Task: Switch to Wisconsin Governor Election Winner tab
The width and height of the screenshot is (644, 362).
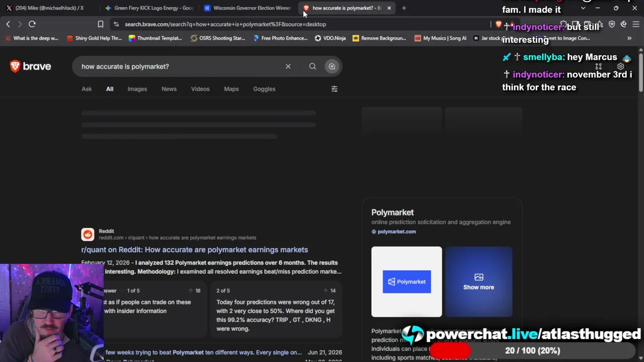Action: [x=248, y=8]
